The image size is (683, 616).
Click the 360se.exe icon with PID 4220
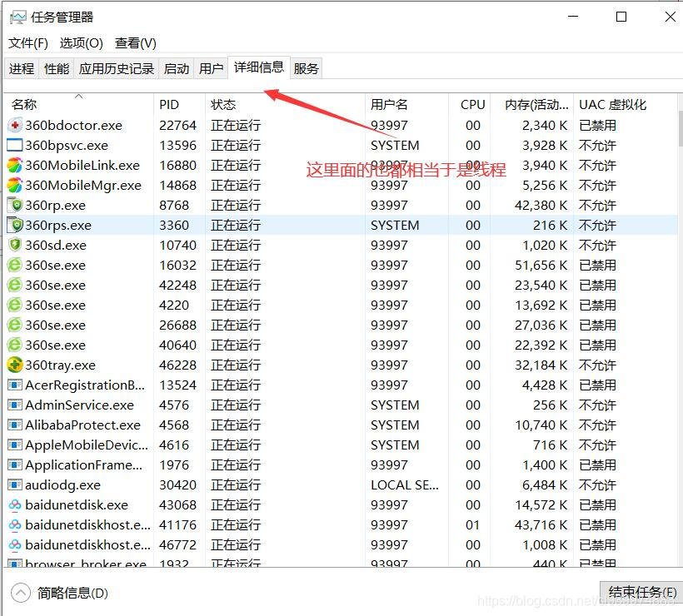point(15,306)
